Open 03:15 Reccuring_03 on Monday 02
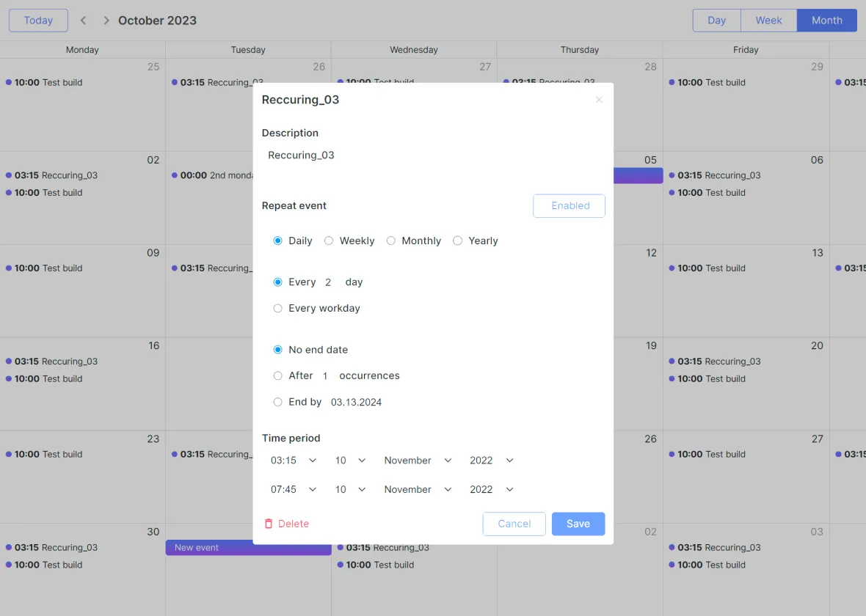The image size is (866, 616). [x=51, y=175]
